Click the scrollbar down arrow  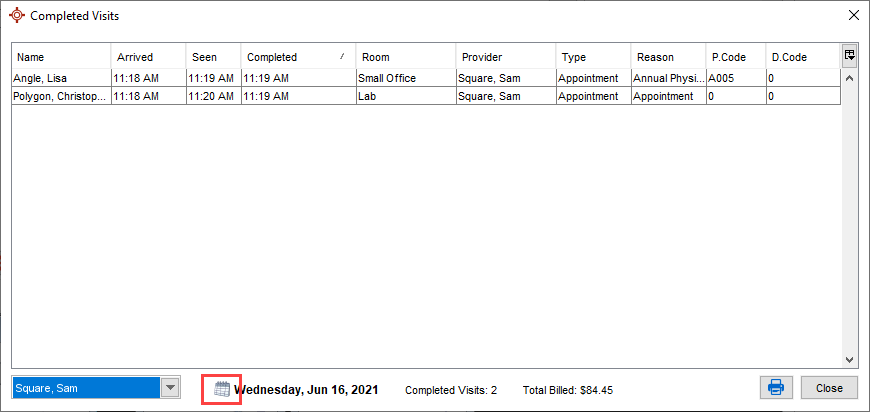[849, 360]
